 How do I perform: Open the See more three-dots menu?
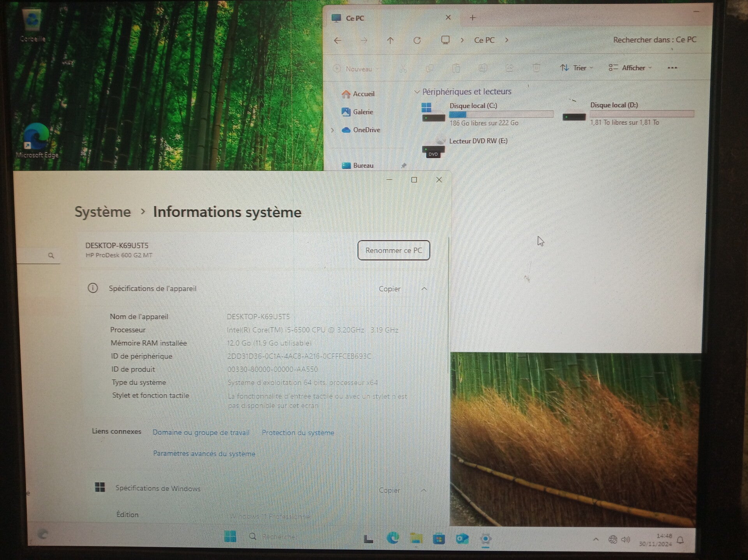(672, 68)
